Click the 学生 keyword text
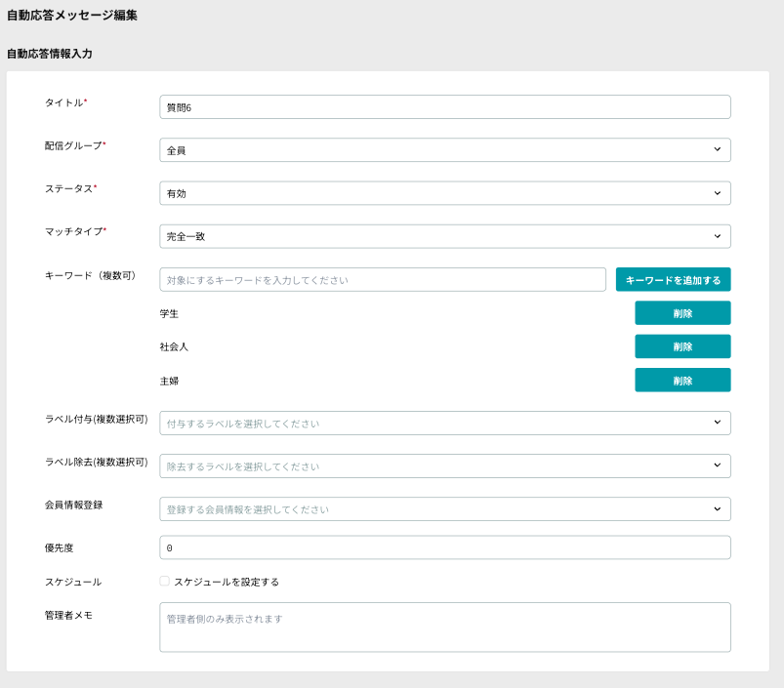The height and width of the screenshot is (688, 784). 169,314
